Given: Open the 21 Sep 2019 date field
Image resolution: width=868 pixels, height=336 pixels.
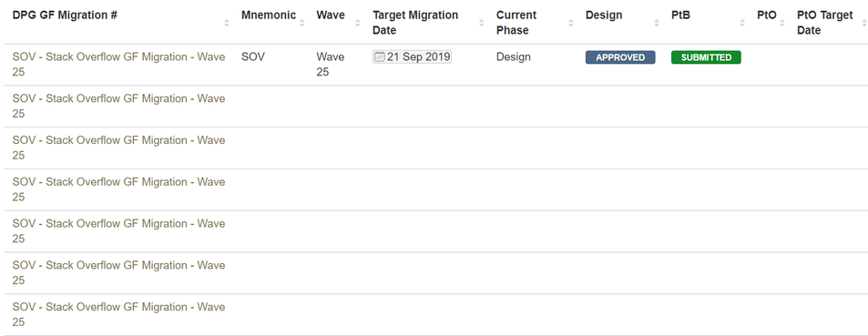Looking at the screenshot, I should click(x=412, y=56).
